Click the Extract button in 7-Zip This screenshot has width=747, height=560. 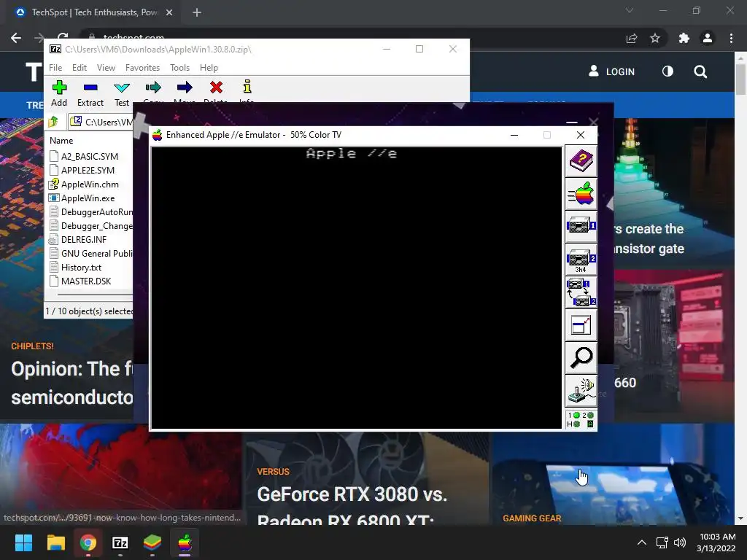(90, 93)
